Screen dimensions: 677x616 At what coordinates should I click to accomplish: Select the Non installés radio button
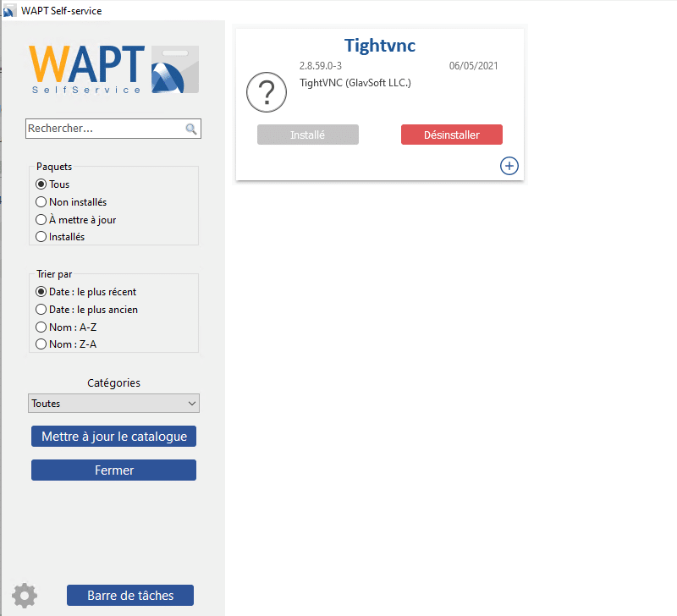41,202
